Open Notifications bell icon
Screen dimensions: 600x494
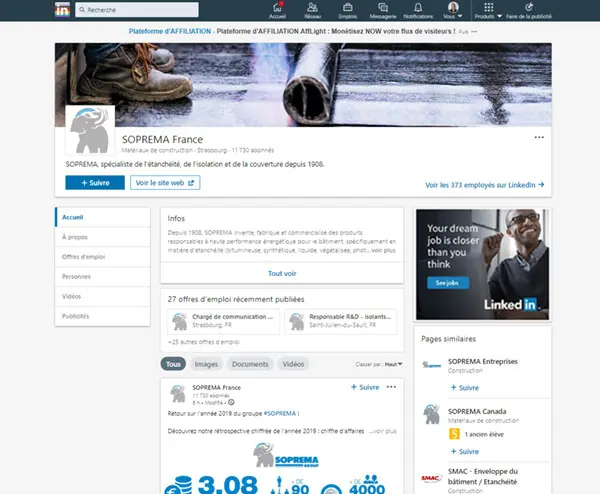(418, 10)
